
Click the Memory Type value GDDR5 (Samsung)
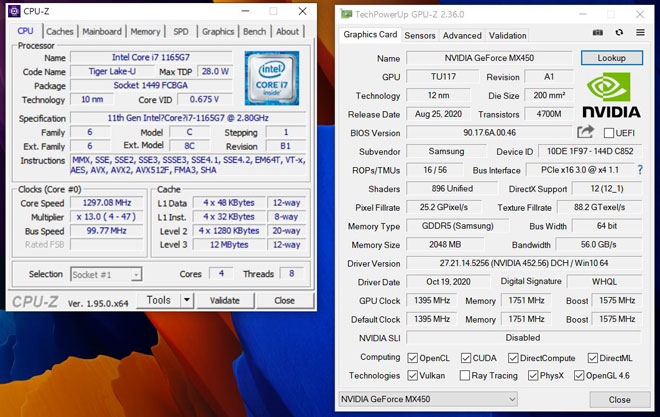[x=458, y=226]
